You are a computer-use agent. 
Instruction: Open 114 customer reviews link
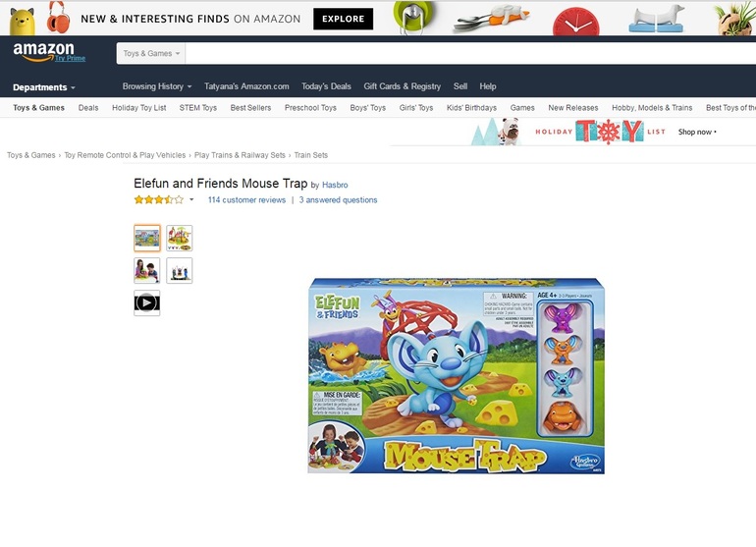(246, 199)
